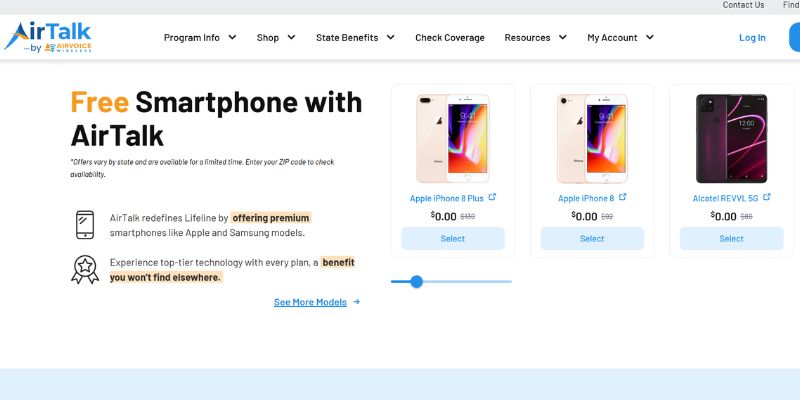Open external link icon beside Apple iPhone 8 Plus
This screenshot has height=400, width=800.
click(492, 197)
